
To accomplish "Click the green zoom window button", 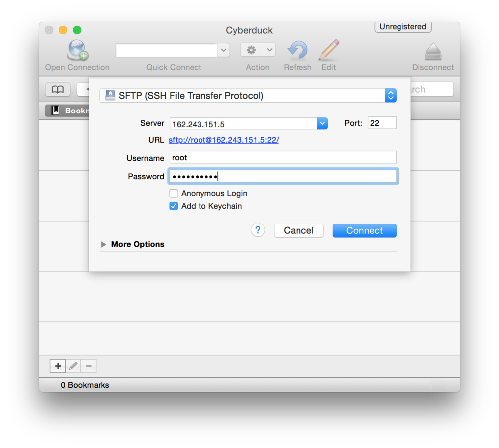I will pyautogui.click(x=77, y=30).
